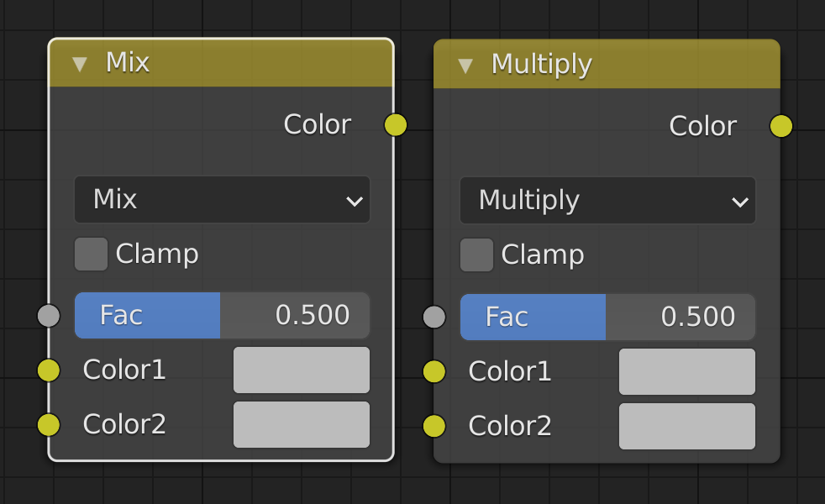Click the Multiply node's Color1 input socket

(434, 371)
